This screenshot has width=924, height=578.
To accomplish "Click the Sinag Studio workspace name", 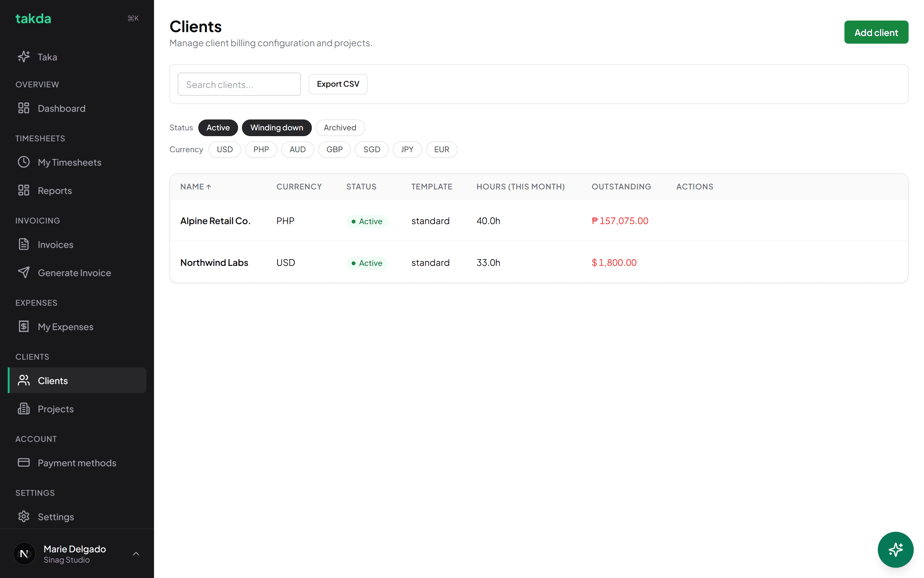I will pos(66,560).
